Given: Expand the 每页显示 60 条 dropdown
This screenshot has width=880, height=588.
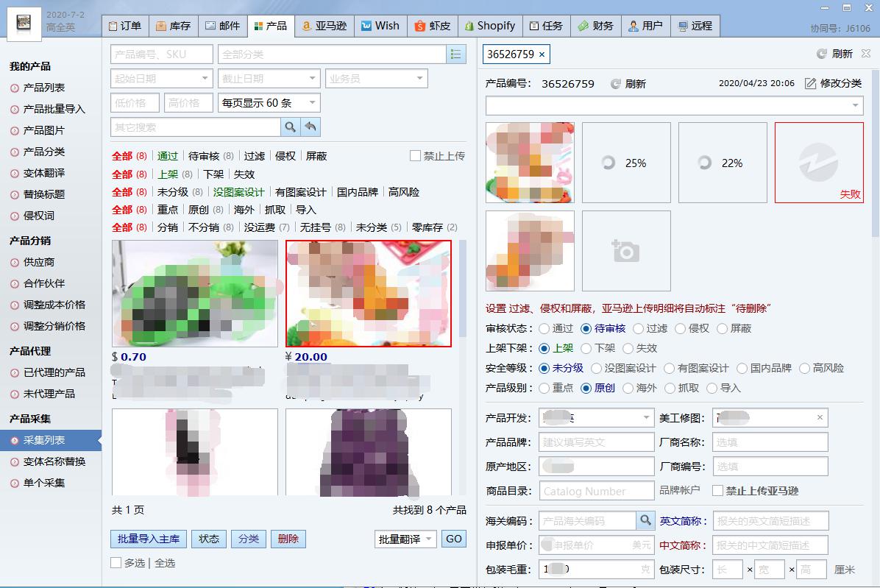Looking at the screenshot, I should click(x=312, y=103).
